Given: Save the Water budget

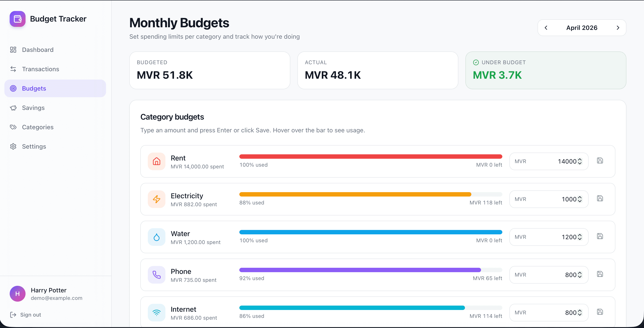Looking at the screenshot, I should coord(600,236).
